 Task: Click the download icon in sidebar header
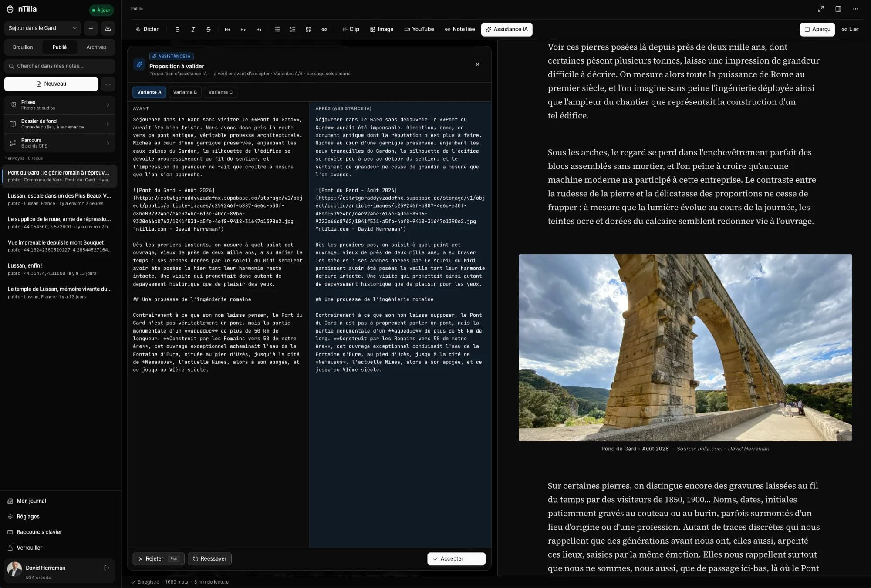(x=108, y=28)
